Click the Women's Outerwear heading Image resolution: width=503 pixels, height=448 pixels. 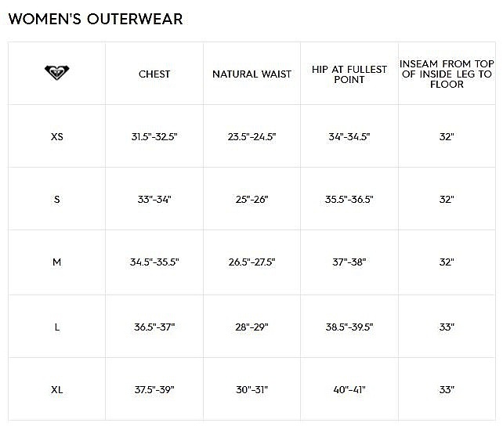pos(96,18)
